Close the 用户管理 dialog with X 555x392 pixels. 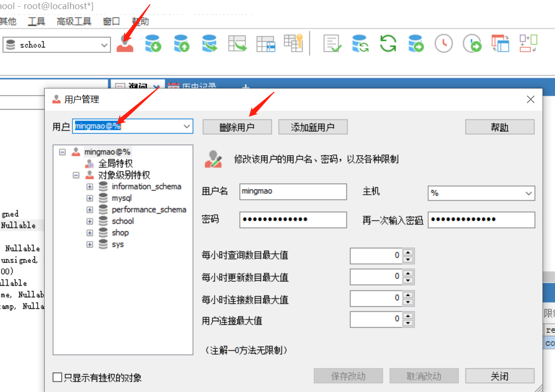coord(530,100)
